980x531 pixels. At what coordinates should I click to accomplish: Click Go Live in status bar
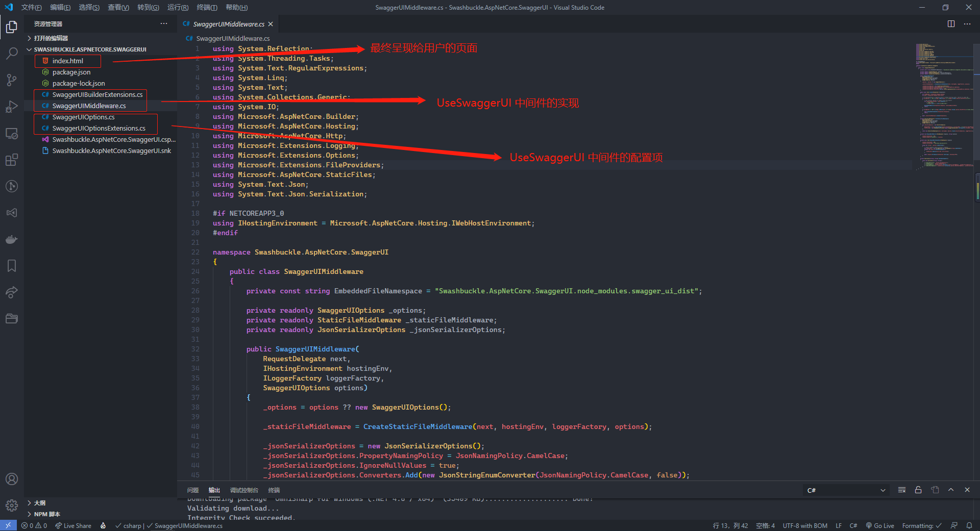[x=880, y=526]
